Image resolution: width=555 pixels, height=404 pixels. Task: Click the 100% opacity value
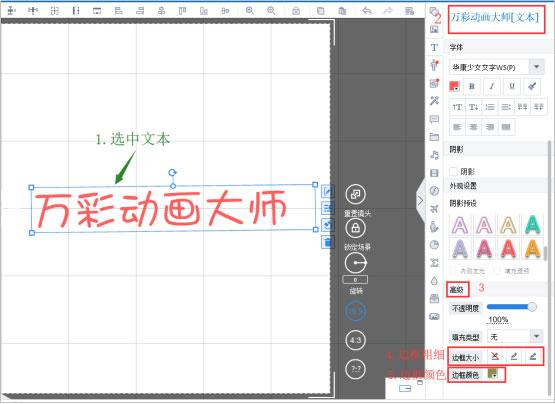click(498, 319)
